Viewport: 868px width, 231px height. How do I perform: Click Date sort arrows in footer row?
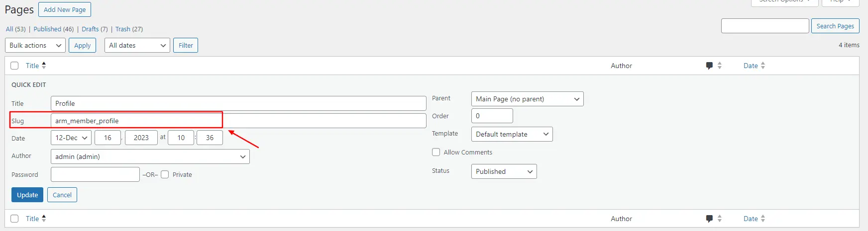tap(763, 219)
